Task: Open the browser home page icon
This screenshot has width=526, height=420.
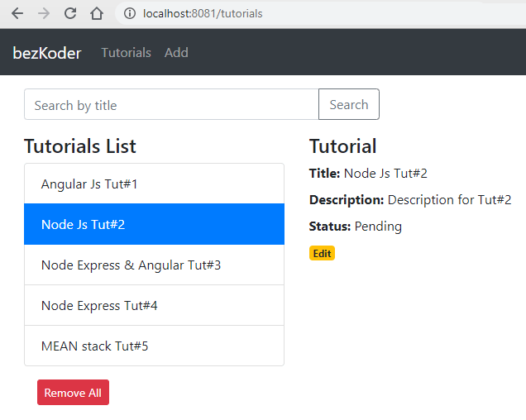Action: point(97,14)
